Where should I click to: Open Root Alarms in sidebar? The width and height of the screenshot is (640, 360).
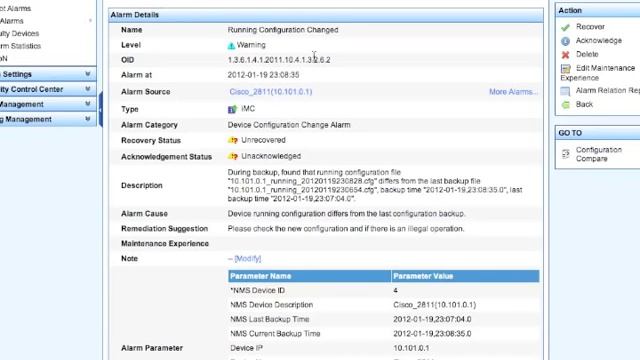tap(16, 8)
